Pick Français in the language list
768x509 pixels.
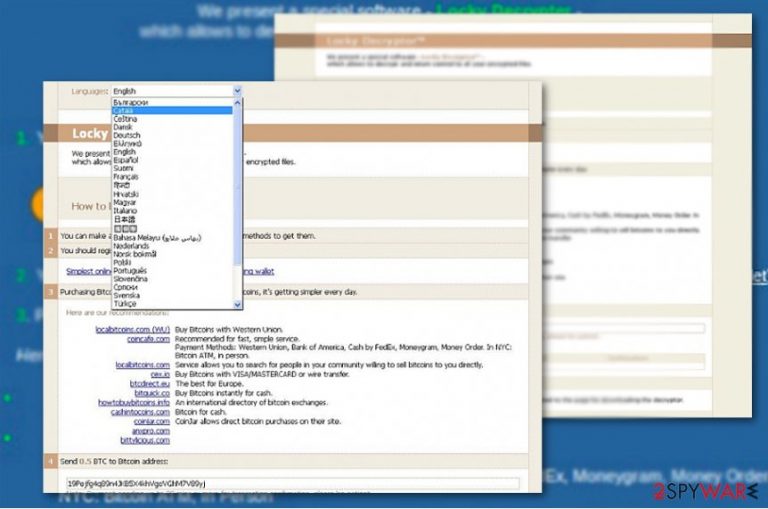pyautogui.click(x=125, y=176)
